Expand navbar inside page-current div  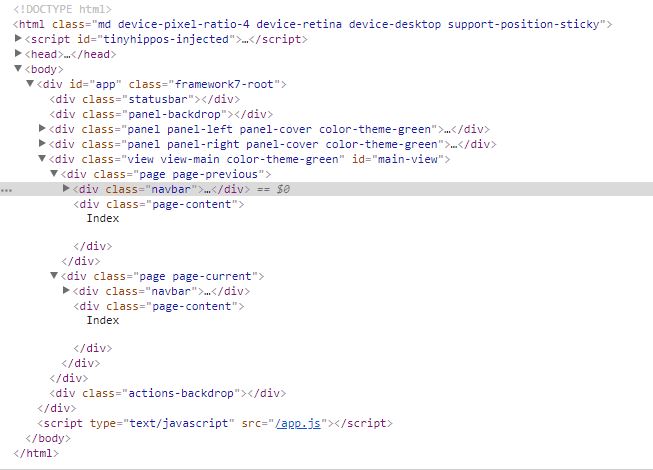coord(66,290)
